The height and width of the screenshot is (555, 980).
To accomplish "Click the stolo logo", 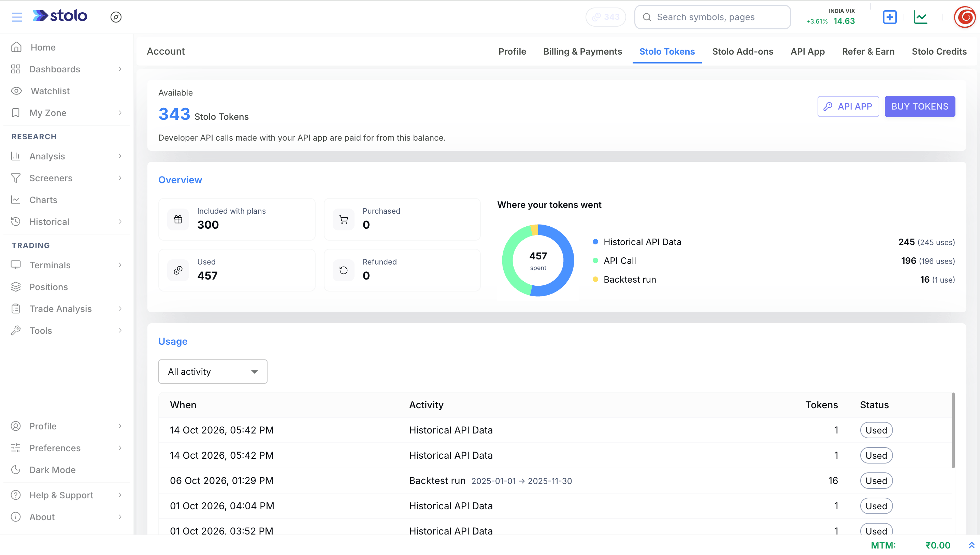I will pos(60,16).
